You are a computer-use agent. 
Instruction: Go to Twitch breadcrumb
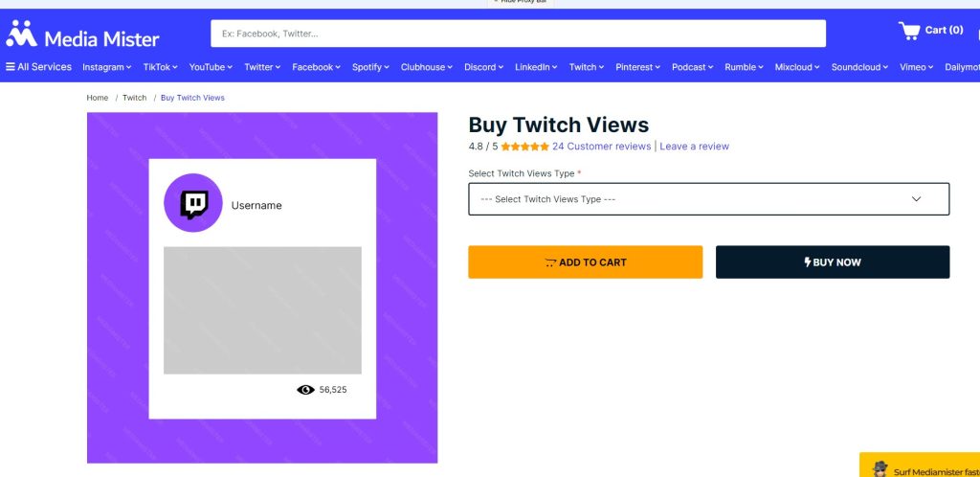[x=134, y=98]
